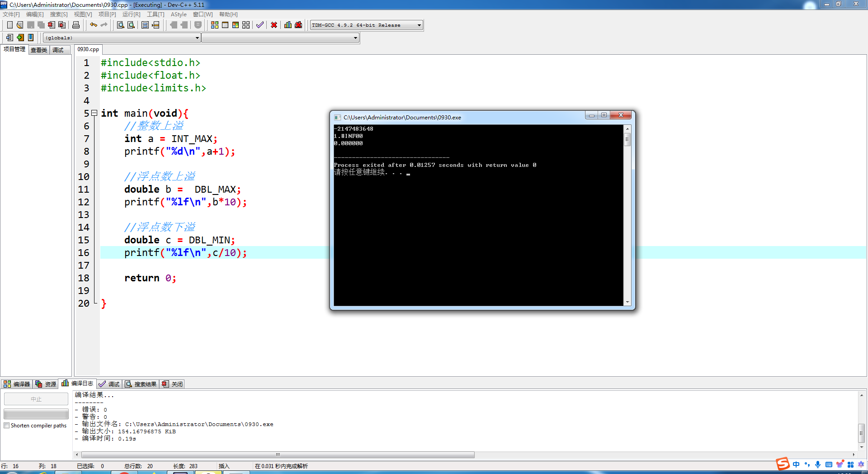This screenshot has width=868, height=474.
Task: Open the empty function list dropdown
Action: (280, 38)
